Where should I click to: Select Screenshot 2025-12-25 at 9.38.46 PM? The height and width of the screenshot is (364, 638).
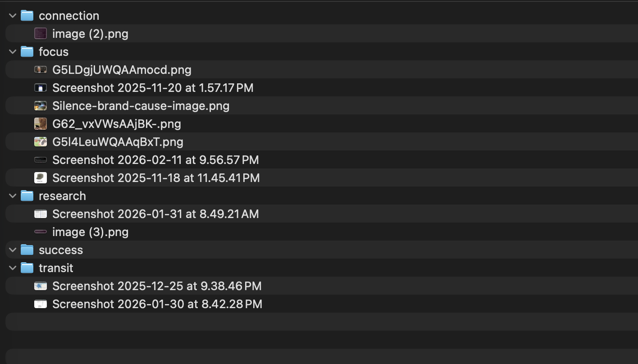click(x=157, y=286)
